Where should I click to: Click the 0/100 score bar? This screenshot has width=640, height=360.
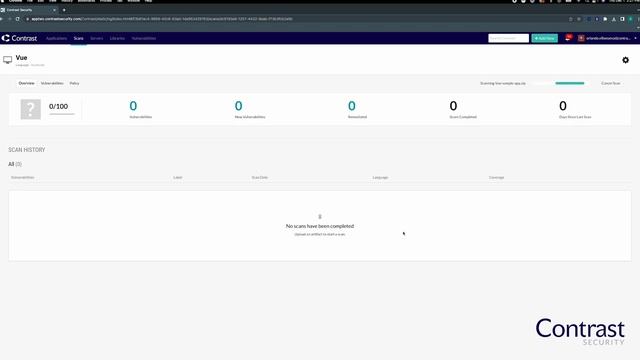click(x=62, y=114)
